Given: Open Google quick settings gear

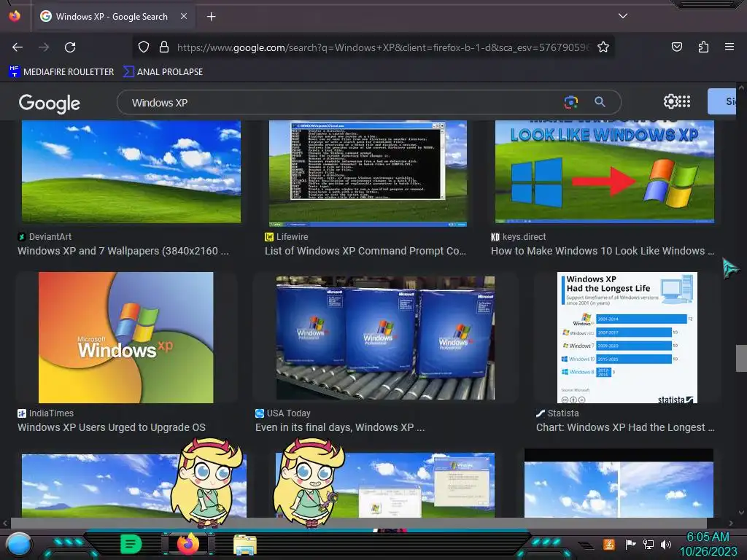Looking at the screenshot, I should (x=670, y=101).
